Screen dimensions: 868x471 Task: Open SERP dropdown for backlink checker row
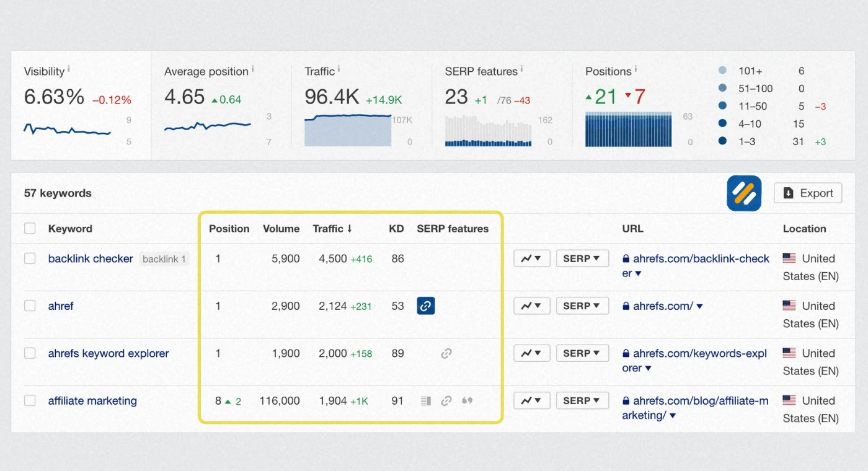tap(582, 258)
